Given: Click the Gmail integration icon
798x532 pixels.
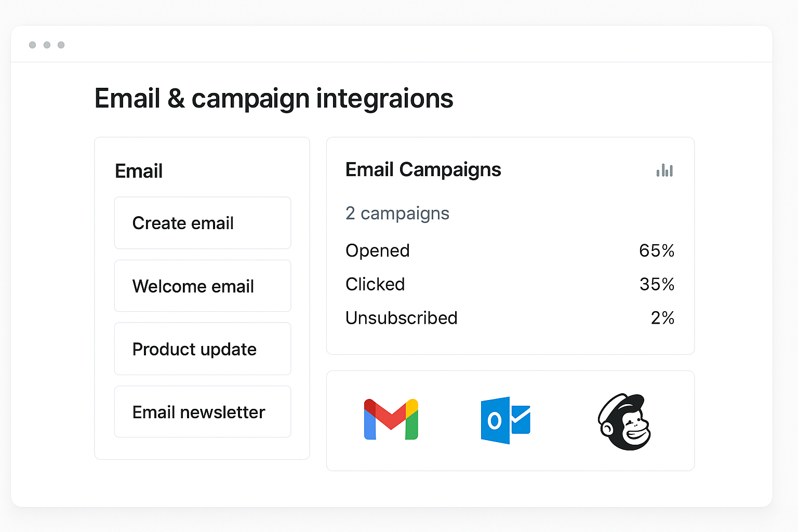Looking at the screenshot, I should 391,420.
